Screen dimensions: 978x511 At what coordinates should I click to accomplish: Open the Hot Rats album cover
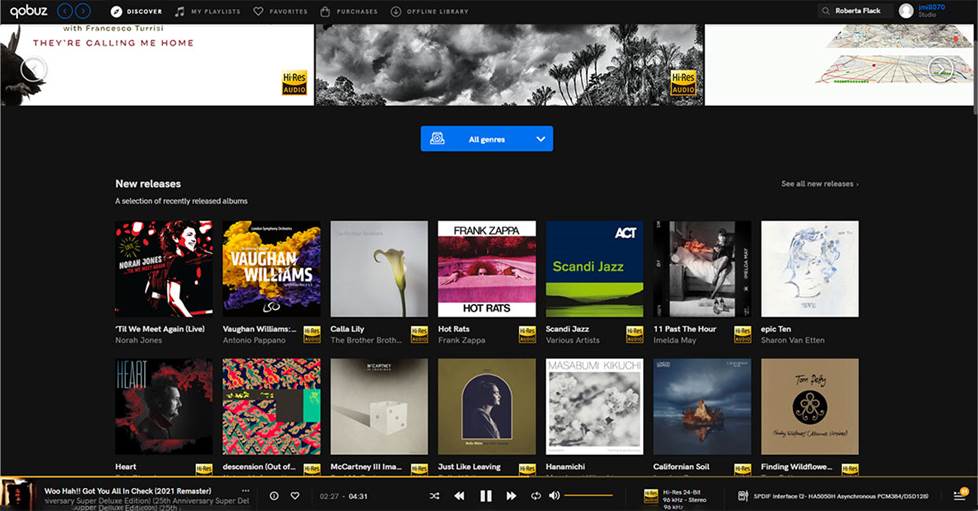click(x=487, y=269)
